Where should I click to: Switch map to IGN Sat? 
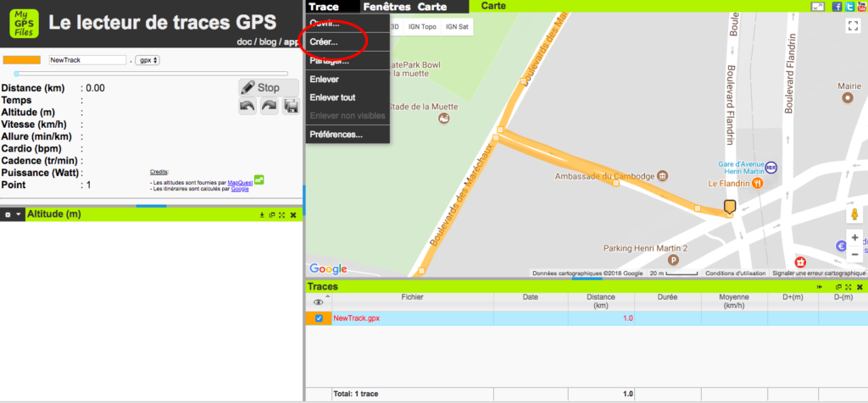[457, 26]
